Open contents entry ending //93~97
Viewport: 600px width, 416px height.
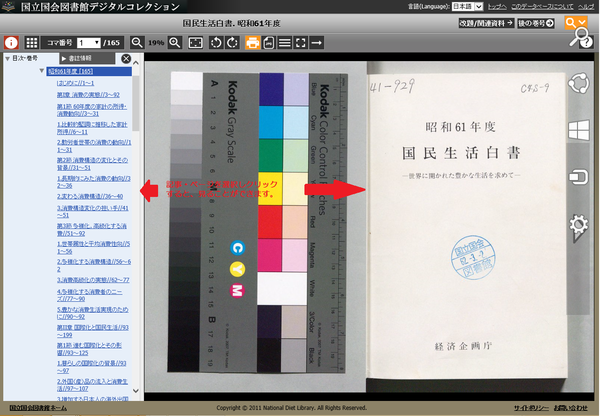pos(91,367)
